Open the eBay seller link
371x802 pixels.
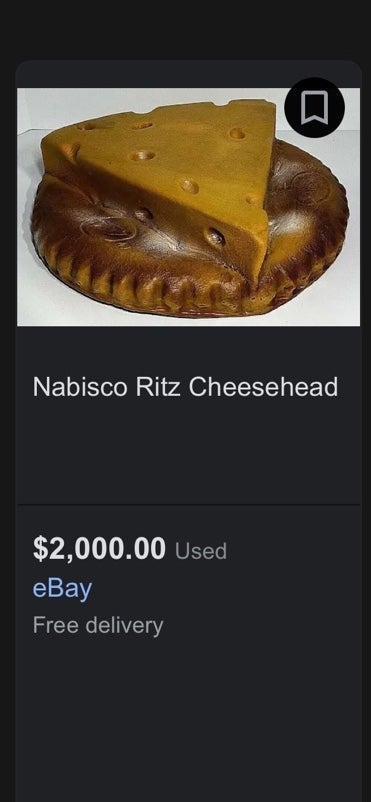click(62, 589)
